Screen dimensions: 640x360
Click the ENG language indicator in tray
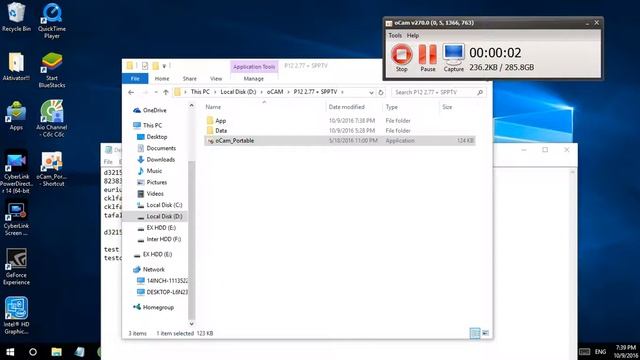(x=600, y=352)
